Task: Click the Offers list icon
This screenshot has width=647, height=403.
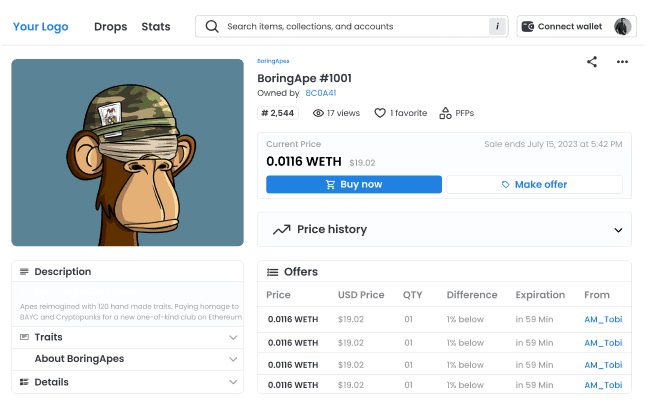Action: pos(272,272)
